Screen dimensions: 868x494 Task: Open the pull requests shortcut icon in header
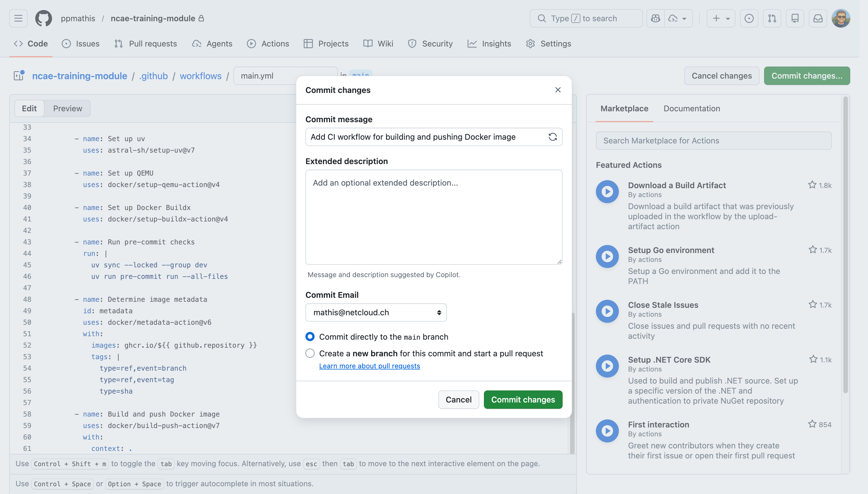coord(772,18)
